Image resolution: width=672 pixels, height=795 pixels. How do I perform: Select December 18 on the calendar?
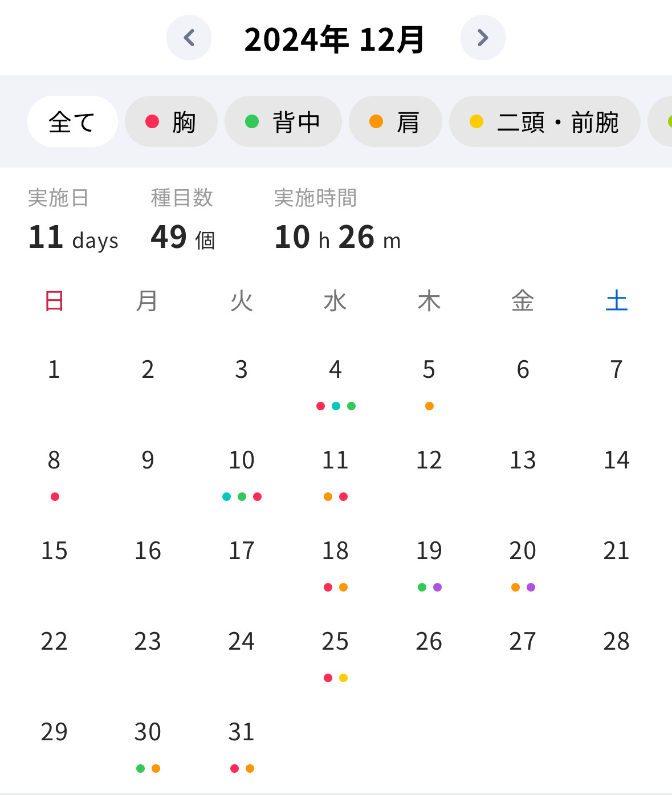[x=336, y=563]
